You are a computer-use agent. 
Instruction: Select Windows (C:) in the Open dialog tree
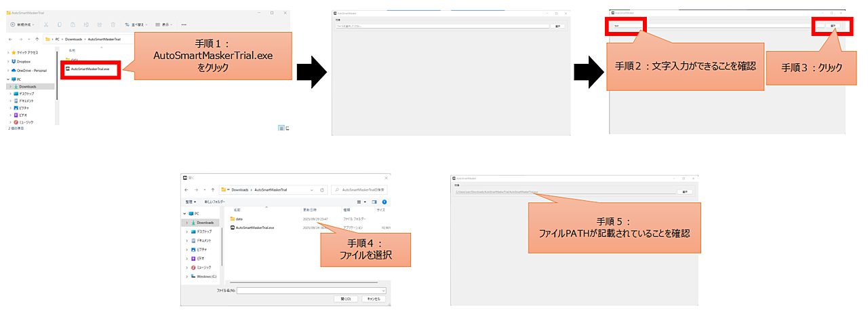click(x=206, y=276)
